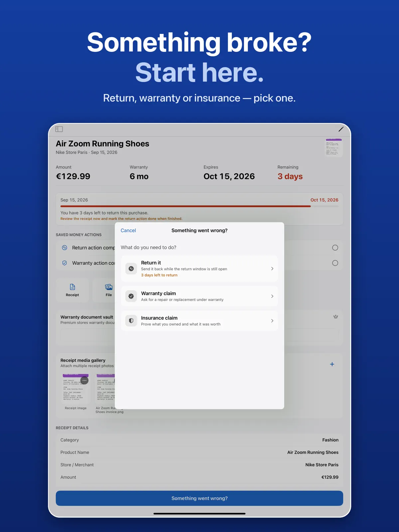399x532 pixels.
Task: Tap the pencil edit icon
Action: pos(341,129)
